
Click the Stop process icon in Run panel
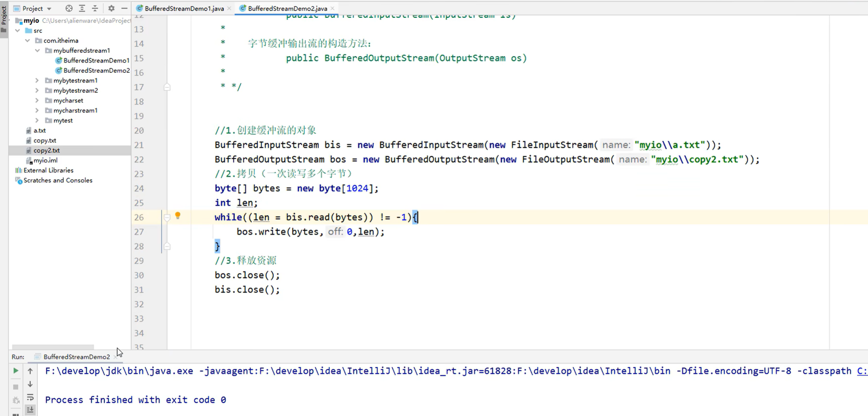pyautogui.click(x=15, y=387)
